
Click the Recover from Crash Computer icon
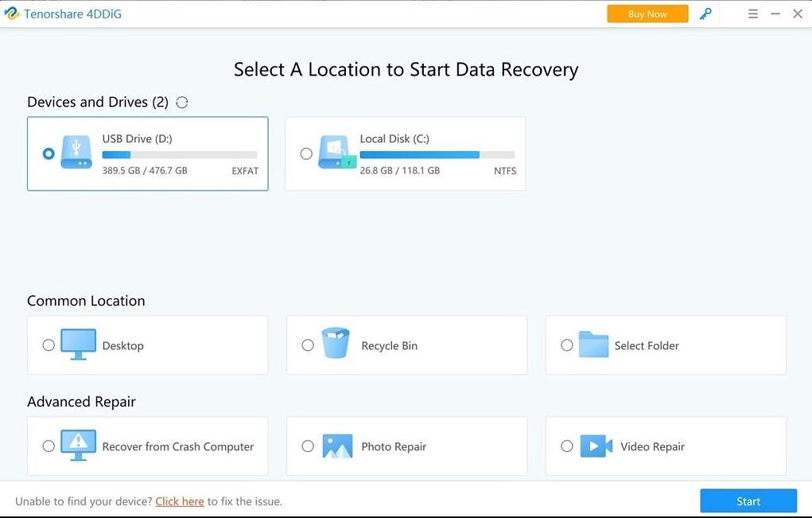click(78, 446)
